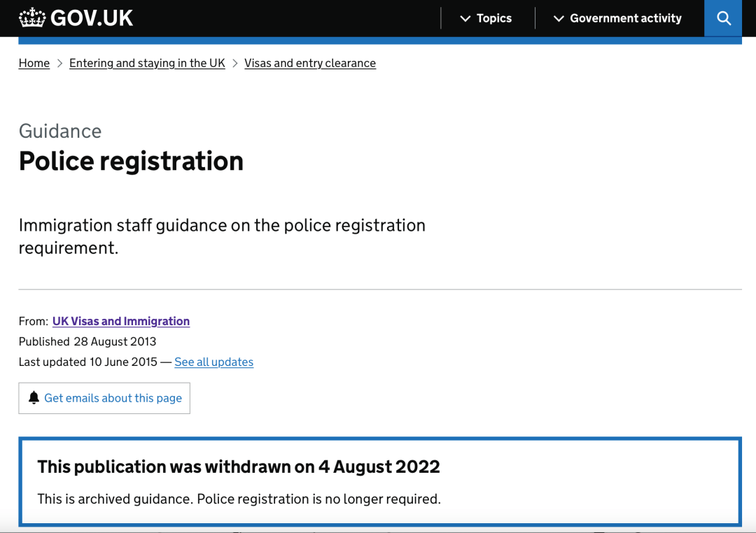
Task: Click the chevron before Visas and entry clearance
Action: coord(234,63)
